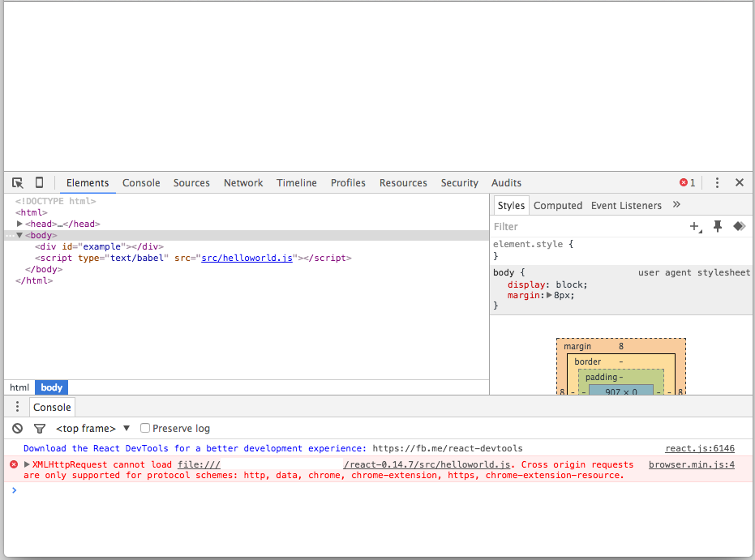Switch to the Elements tab
The image size is (755, 560).
pyautogui.click(x=88, y=183)
